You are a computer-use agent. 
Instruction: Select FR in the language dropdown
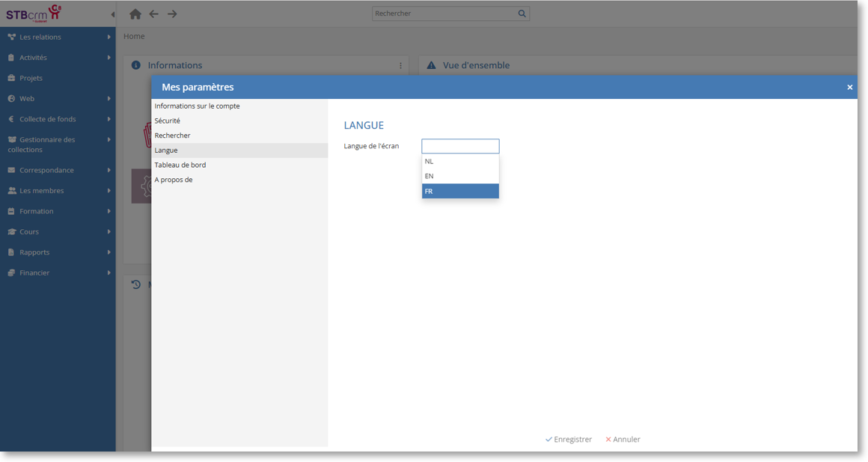tap(460, 192)
